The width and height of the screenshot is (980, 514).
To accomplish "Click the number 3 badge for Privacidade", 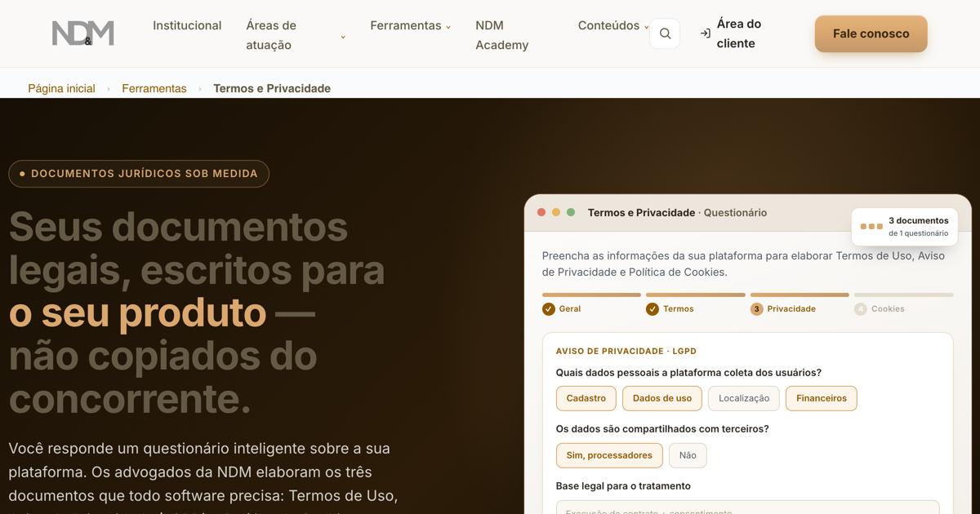I will coord(757,309).
